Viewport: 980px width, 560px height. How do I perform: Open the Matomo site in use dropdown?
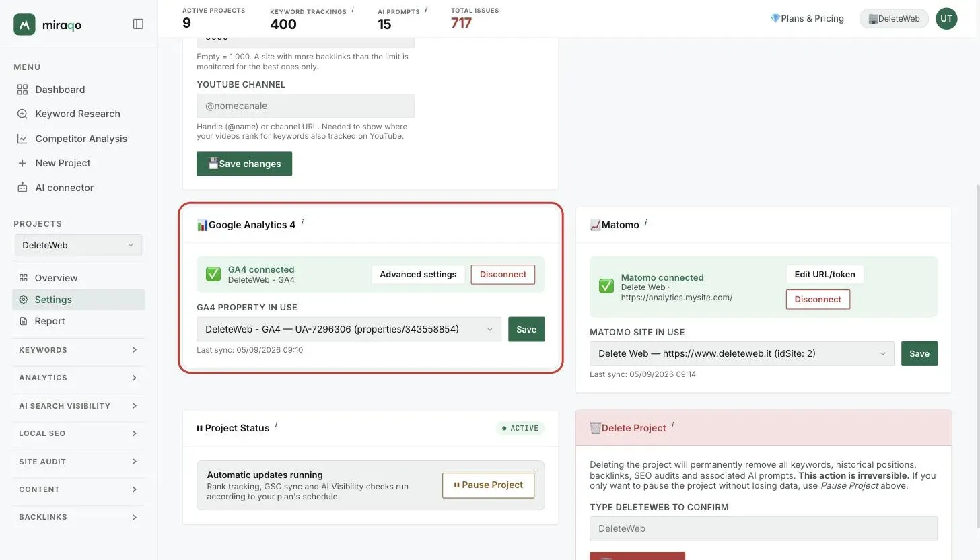[742, 353]
